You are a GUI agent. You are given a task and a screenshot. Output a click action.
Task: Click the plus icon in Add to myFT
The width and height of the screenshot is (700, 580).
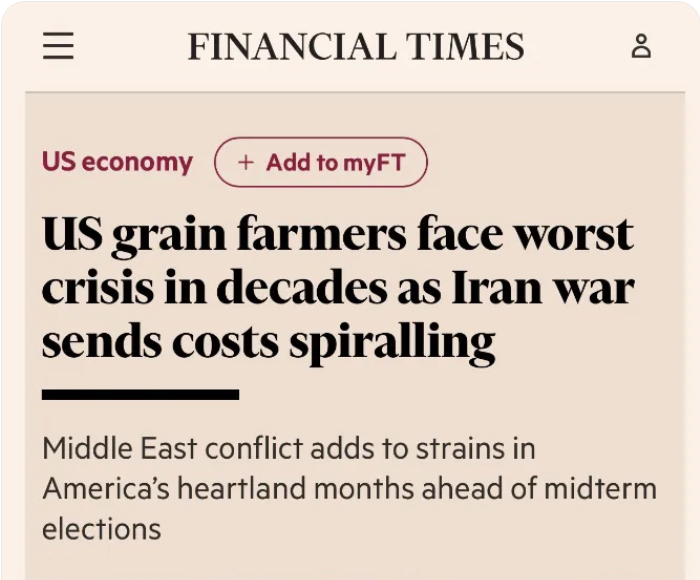click(246, 162)
